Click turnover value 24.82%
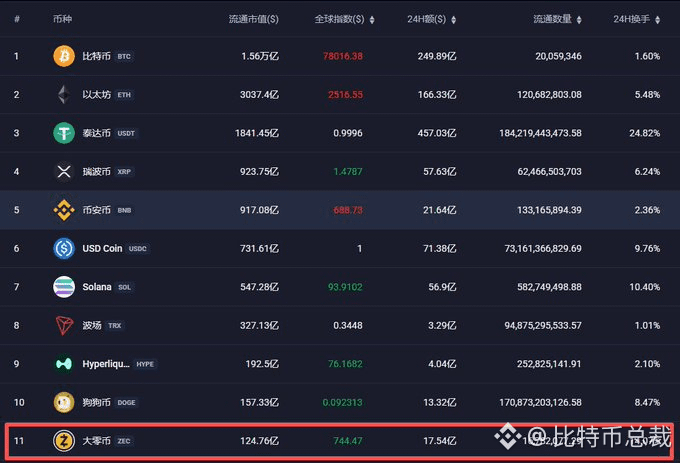This screenshot has width=680, height=463. pyautogui.click(x=645, y=133)
